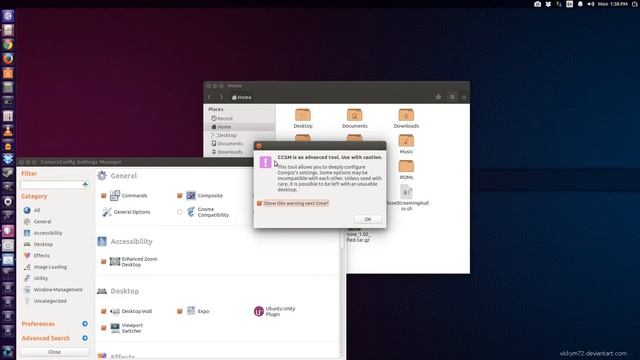
Task: Click the Close button in CCSM
Action: pyautogui.click(x=55, y=352)
